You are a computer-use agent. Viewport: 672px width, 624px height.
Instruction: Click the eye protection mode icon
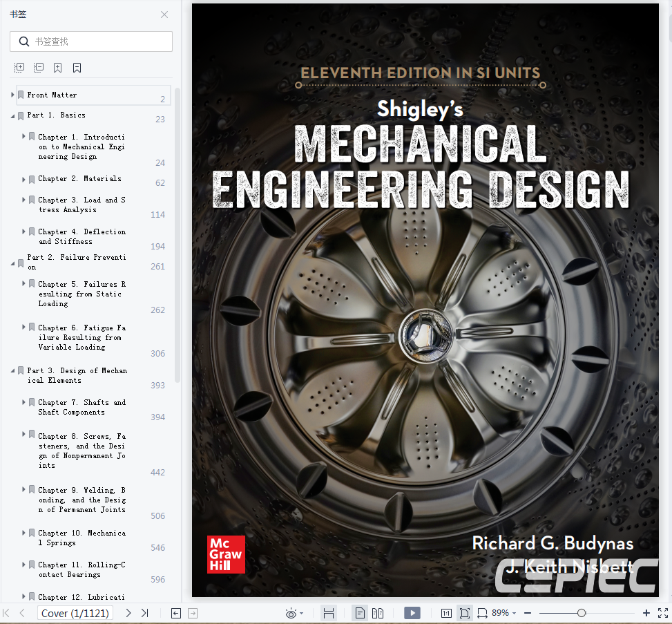[291, 613]
